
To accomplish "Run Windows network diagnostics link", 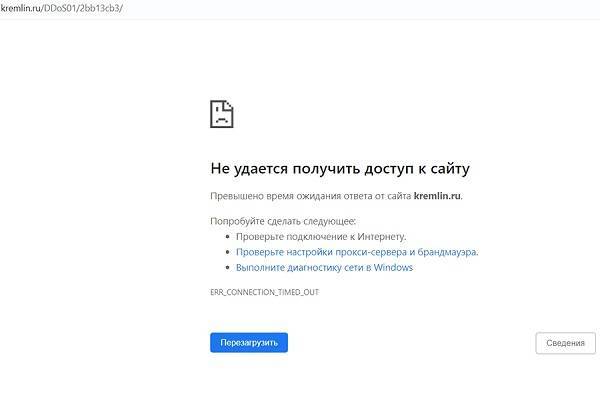I will (x=324, y=268).
